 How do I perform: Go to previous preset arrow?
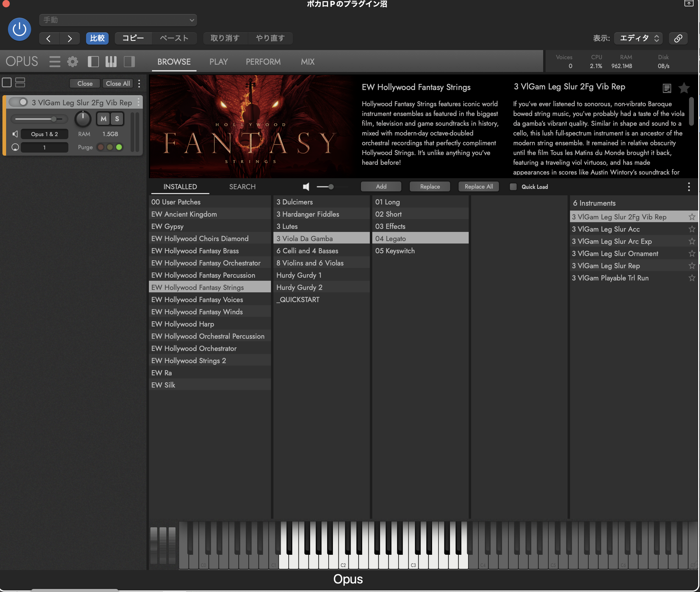[49, 38]
